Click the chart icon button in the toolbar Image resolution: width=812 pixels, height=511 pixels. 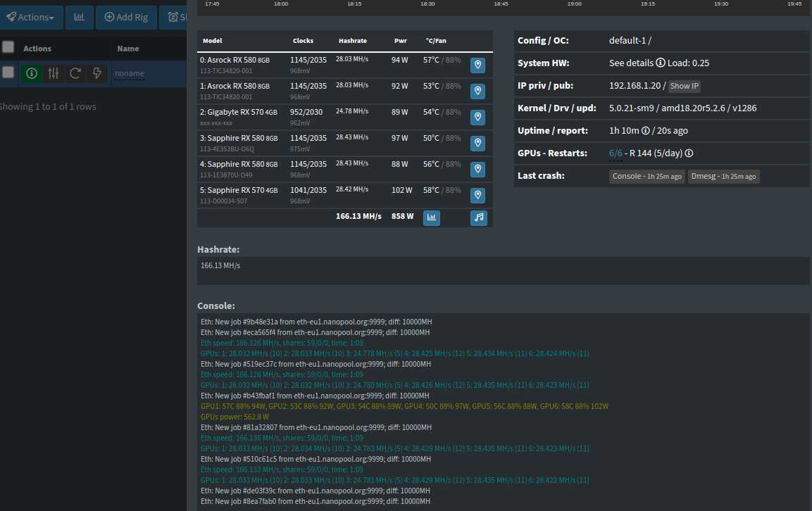80,17
